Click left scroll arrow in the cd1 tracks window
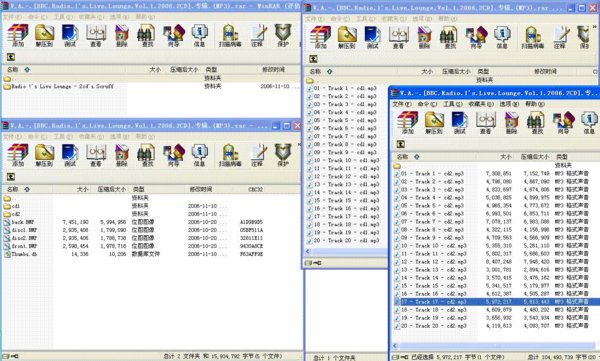600x361 pixels. [x=308, y=252]
